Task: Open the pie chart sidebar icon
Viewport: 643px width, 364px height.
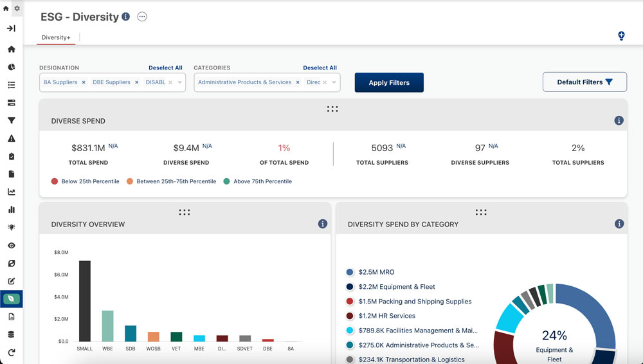Action: coord(12,67)
